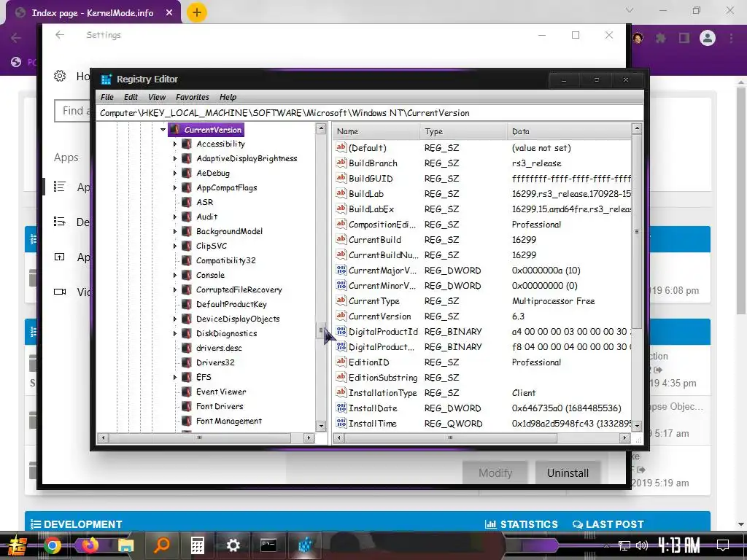Click the values pane vertical scrollbar thumb

click(x=636, y=231)
